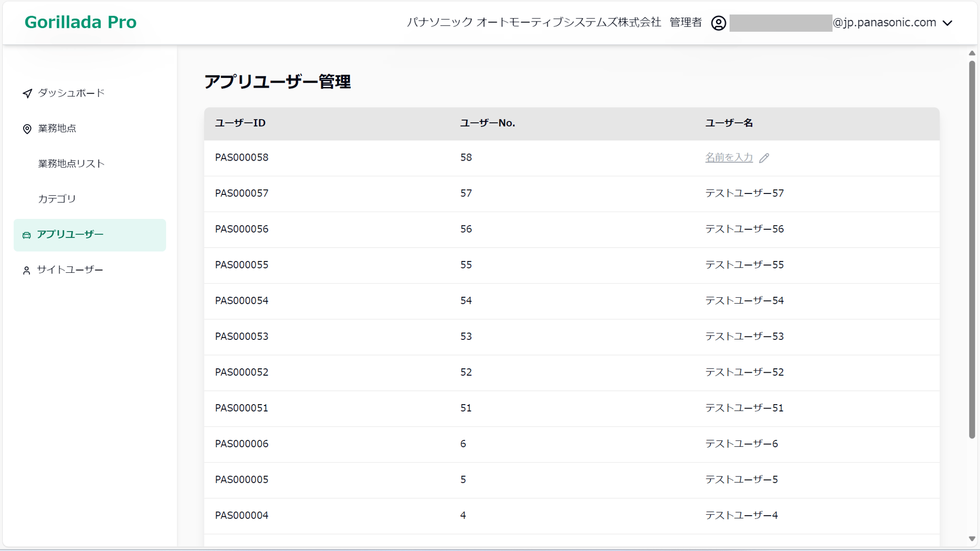The image size is (980, 551).
Task: Click user name テストユーザー51
Action: coord(744,407)
